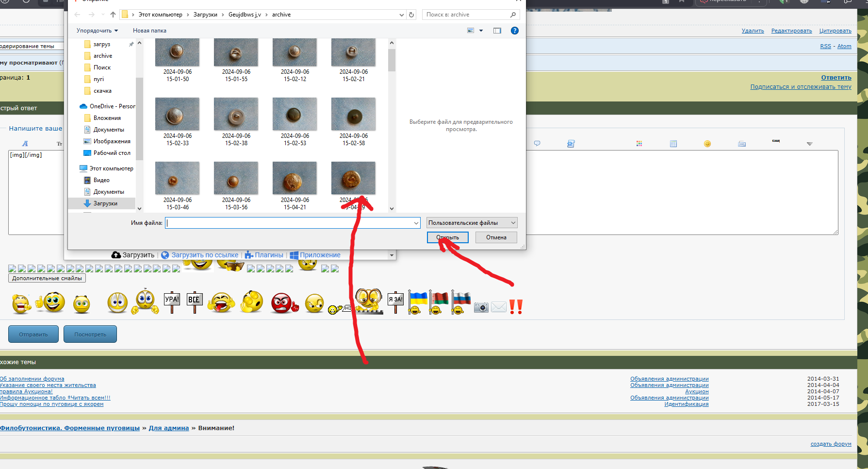Select Загрузки in the folder tree
This screenshot has width=868, height=469.
coord(101,203)
